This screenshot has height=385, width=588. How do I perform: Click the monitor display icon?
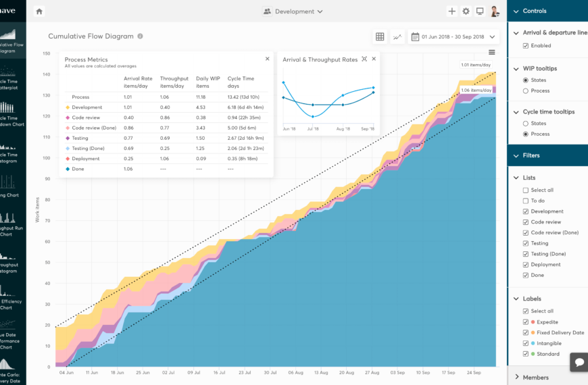tap(480, 11)
